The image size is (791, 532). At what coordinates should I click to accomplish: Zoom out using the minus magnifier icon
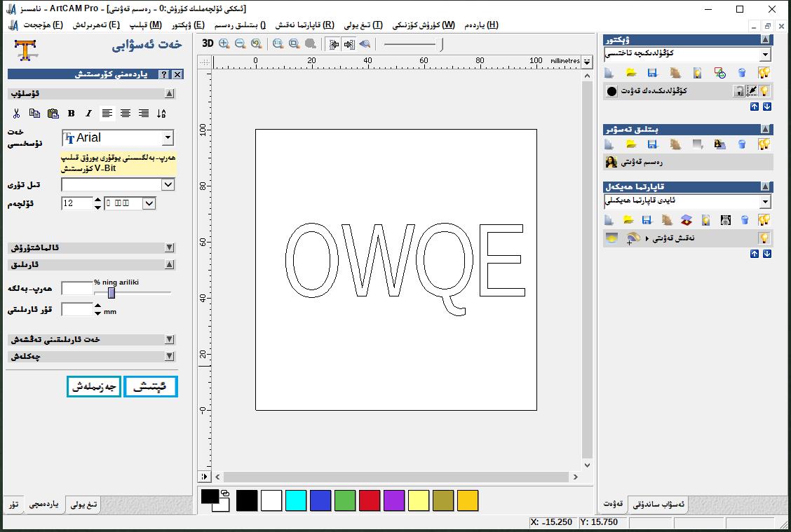(241, 44)
